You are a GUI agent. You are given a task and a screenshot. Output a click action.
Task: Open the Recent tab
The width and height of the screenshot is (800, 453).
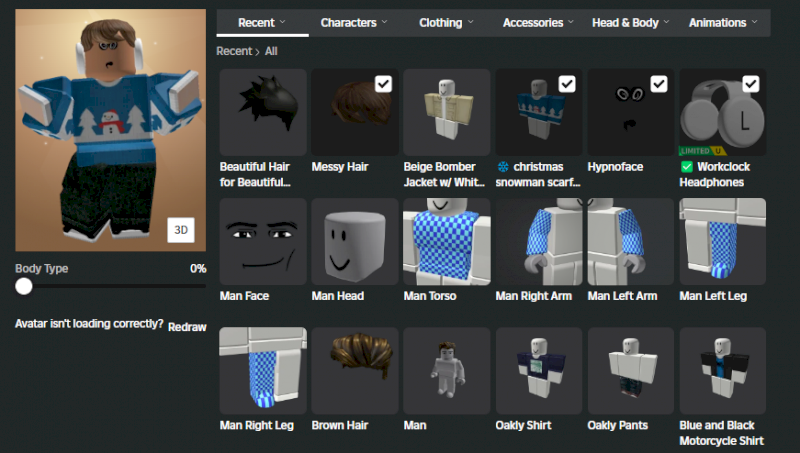262,23
